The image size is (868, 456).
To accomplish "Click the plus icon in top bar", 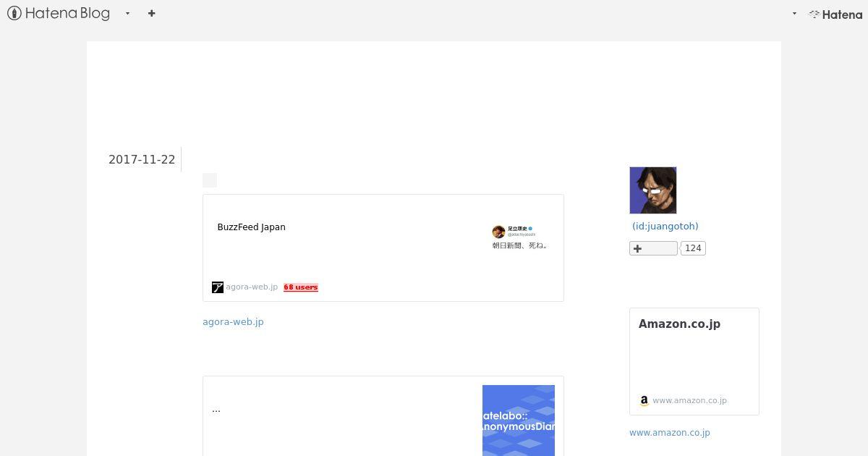I will 151,13.
